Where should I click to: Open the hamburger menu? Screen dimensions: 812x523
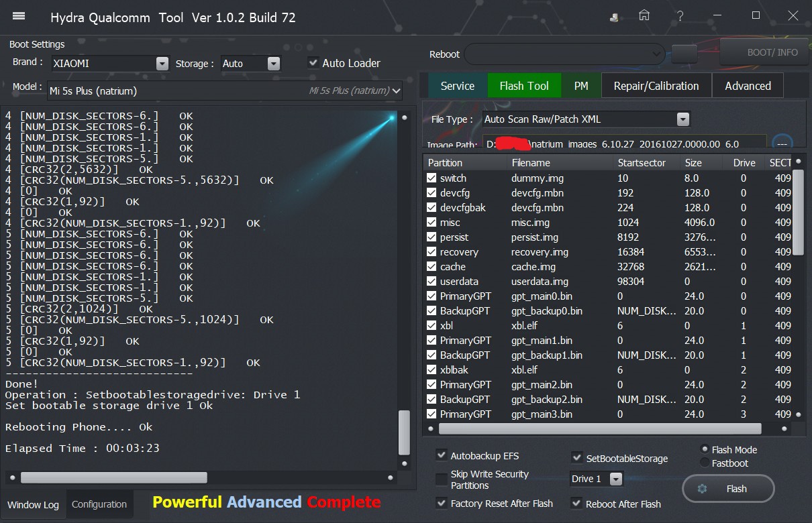point(19,16)
